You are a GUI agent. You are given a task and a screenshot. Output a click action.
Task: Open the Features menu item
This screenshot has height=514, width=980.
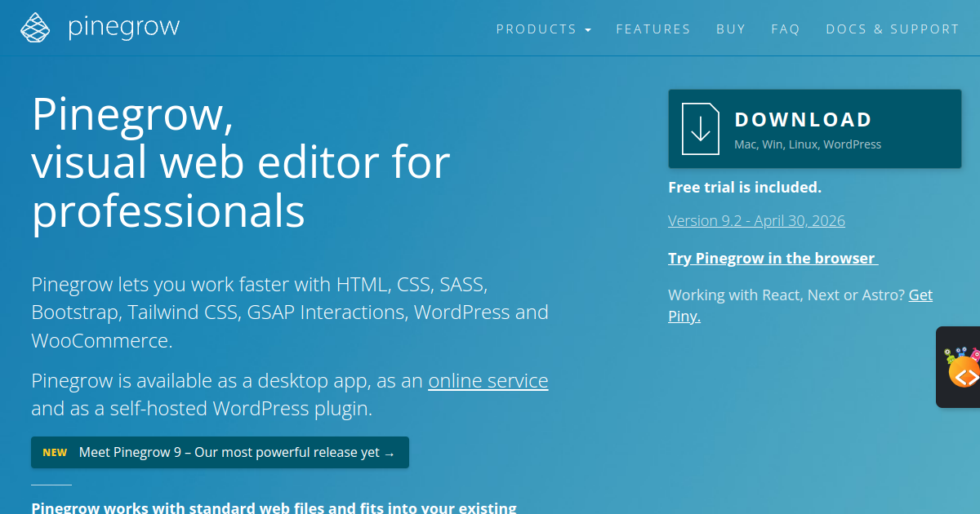pos(653,29)
